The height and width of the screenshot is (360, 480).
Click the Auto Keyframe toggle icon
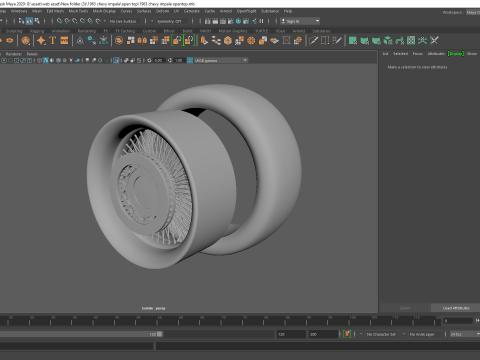pos(347,334)
